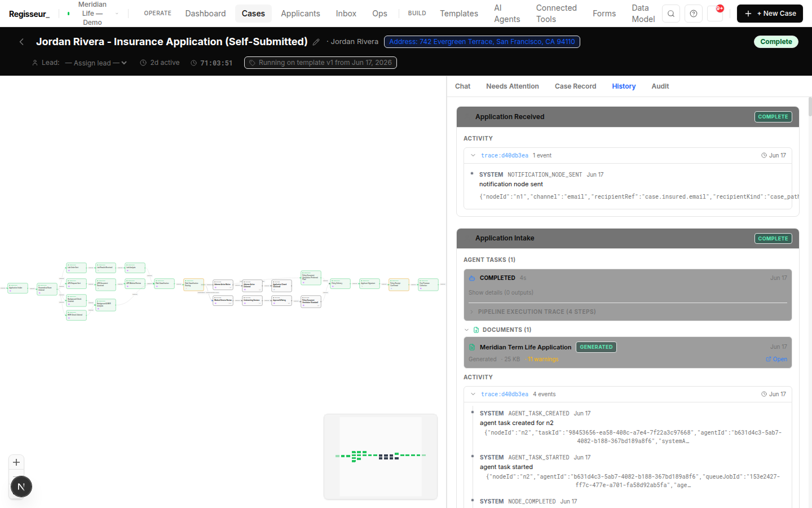Image resolution: width=812 pixels, height=508 pixels.
Task: Navigate to Ops
Action: 379,14
